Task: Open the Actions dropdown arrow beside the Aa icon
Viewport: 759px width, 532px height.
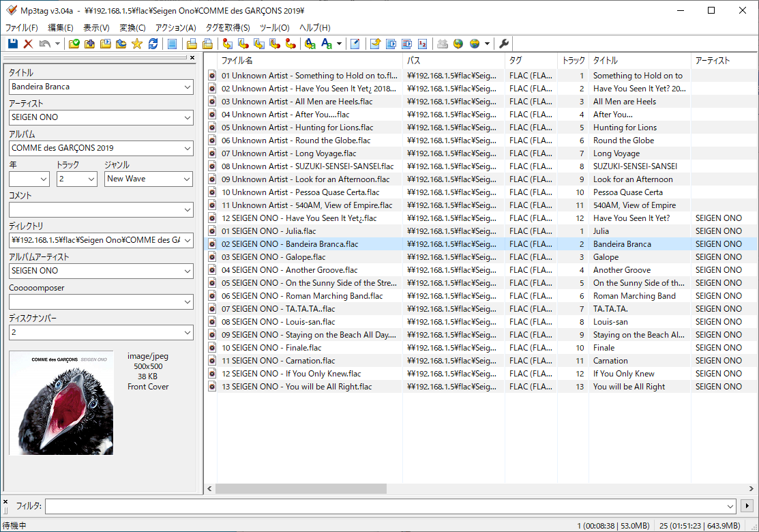Action: coord(339,44)
